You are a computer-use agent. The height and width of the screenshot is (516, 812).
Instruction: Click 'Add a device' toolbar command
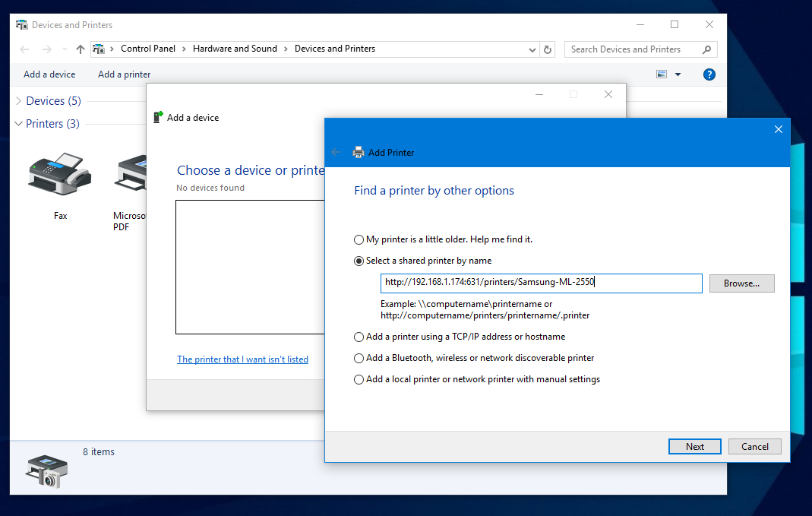tap(49, 74)
